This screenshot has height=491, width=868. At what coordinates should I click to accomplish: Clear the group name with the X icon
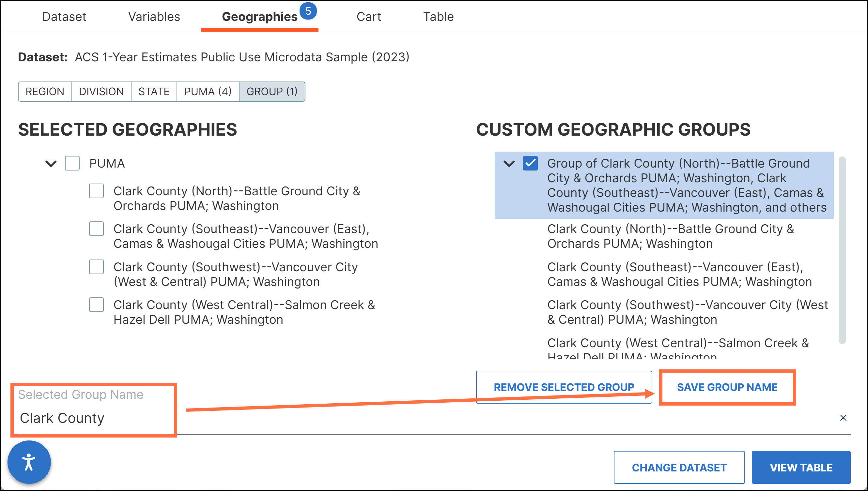tap(843, 418)
